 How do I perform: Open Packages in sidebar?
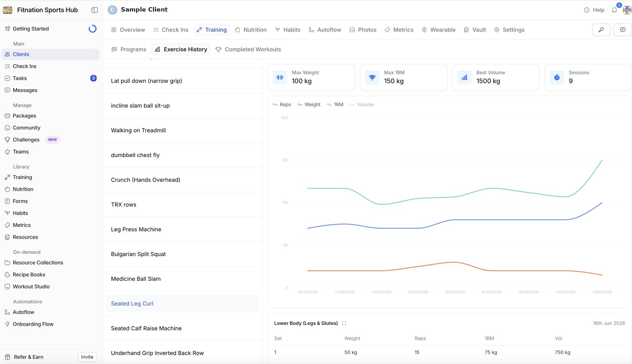[51, 116]
